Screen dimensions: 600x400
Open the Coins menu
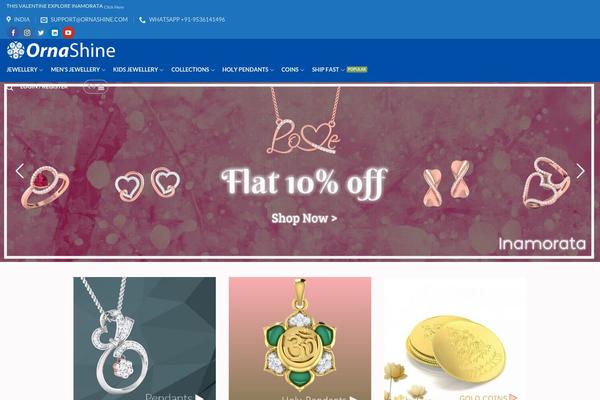pyautogui.click(x=292, y=70)
